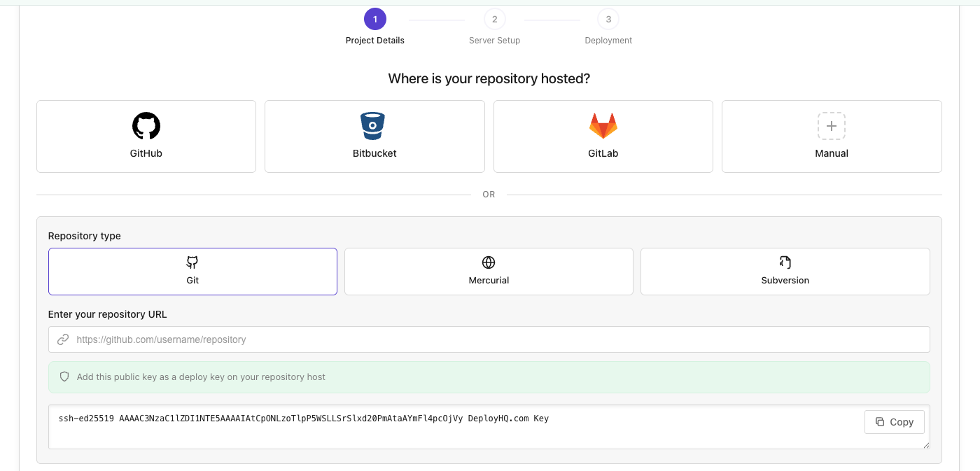Click the link icon in the URL field

click(63, 339)
